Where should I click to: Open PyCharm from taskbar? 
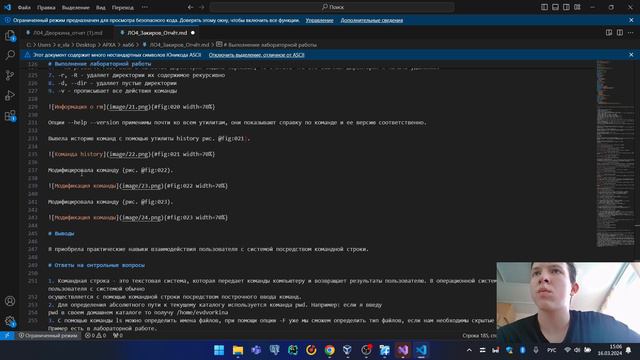293,350
